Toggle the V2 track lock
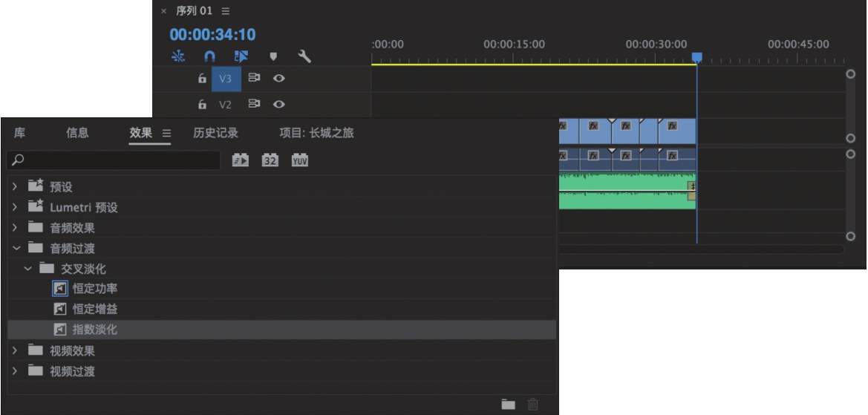 click(202, 105)
